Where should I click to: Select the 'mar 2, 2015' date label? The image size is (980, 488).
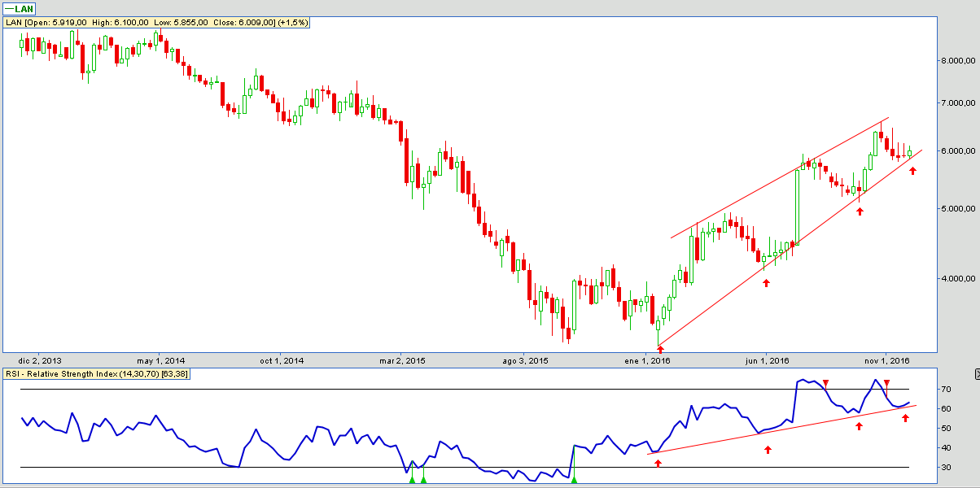coord(402,360)
